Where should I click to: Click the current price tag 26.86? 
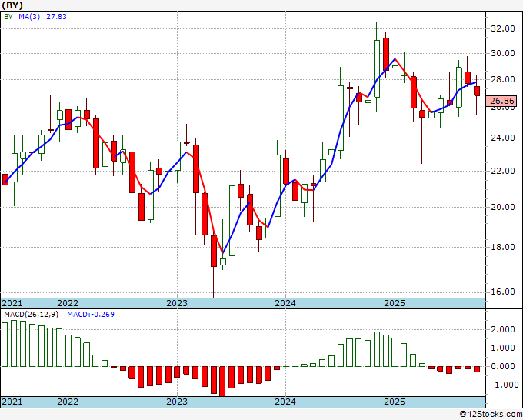point(501,101)
